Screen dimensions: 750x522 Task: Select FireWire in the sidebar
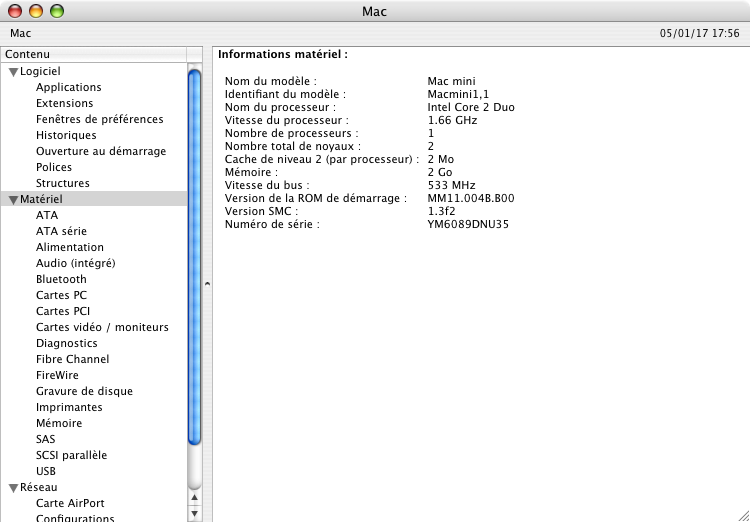[x=57, y=375]
